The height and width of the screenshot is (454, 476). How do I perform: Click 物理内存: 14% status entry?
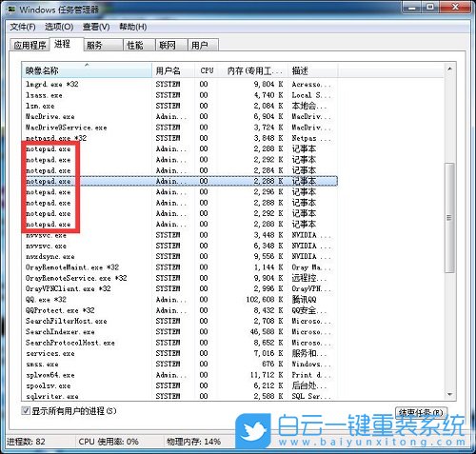193,442
